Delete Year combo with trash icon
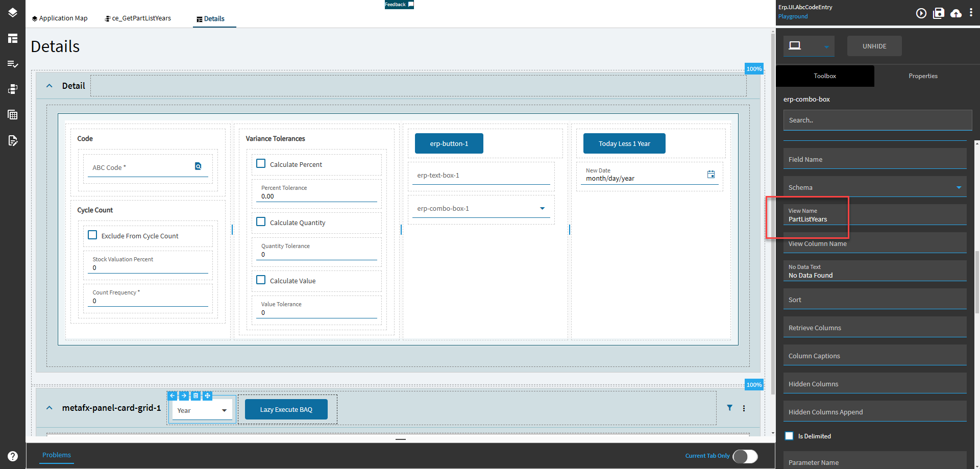 point(195,396)
